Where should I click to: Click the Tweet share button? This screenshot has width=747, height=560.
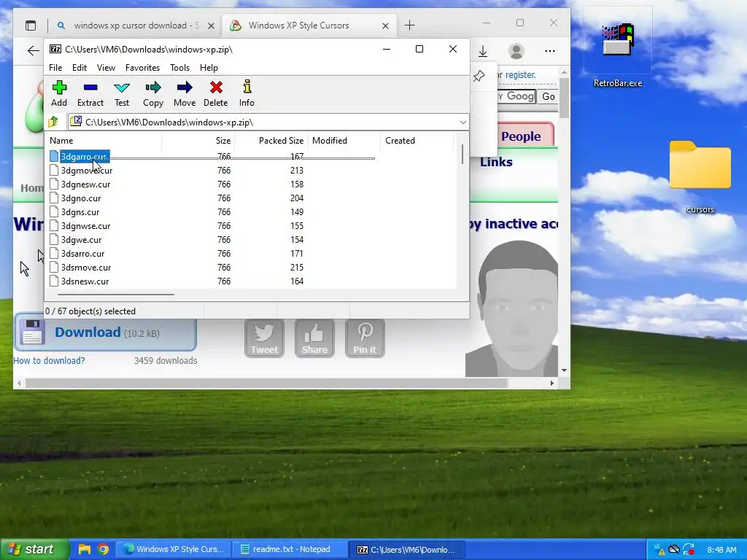coord(264,338)
